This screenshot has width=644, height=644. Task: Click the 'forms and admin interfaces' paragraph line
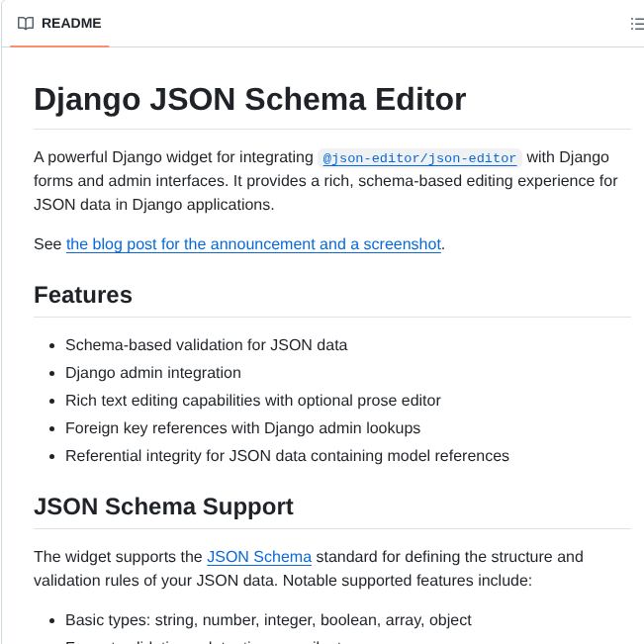[325, 181]
